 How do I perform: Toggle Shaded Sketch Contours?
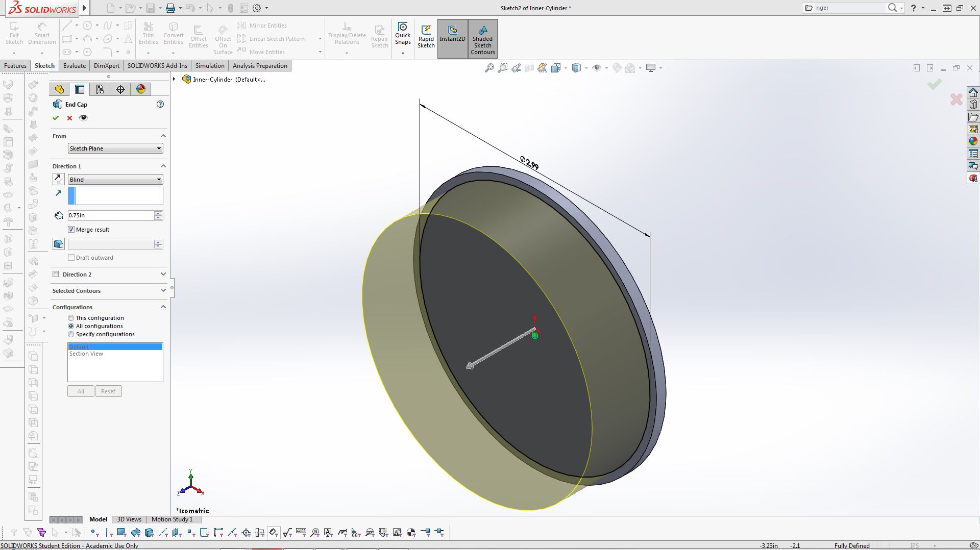pyautogui.click(x=483, y=39)
